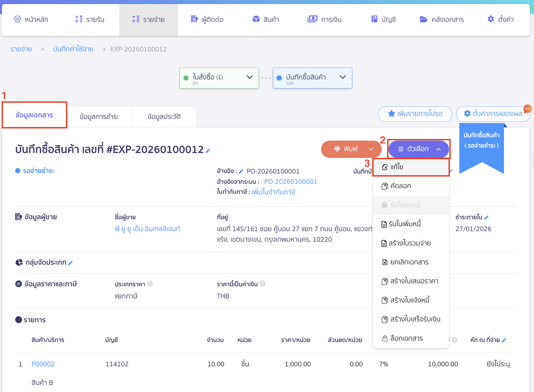Click edit pencil next to อ้างอิง reference
Image resolution: width=534 pixels, height=392 pixels.
coord(241,171)
